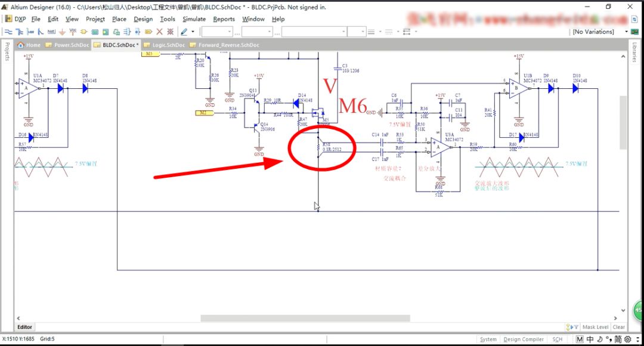Click the IME simplified 简 indicator
This screenshot has height=346, width=644.
618,339
